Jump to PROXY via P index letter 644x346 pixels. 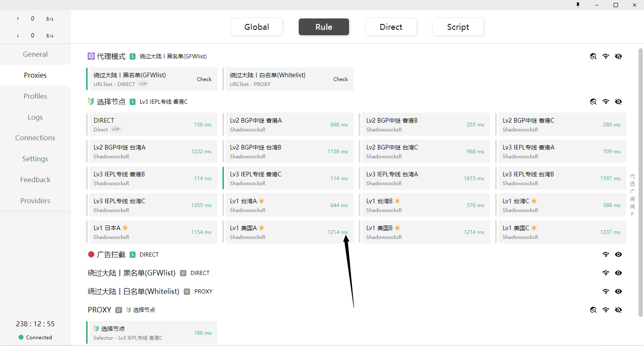632,214
